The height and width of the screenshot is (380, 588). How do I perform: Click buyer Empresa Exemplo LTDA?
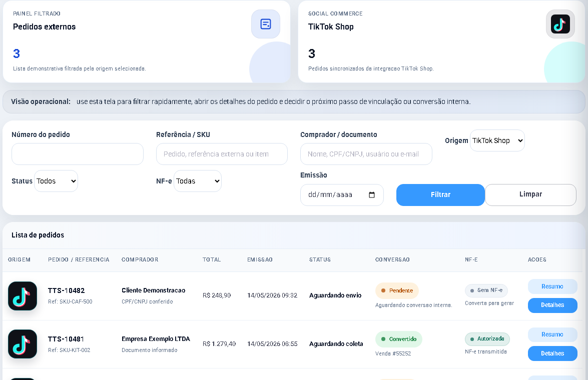156,339
